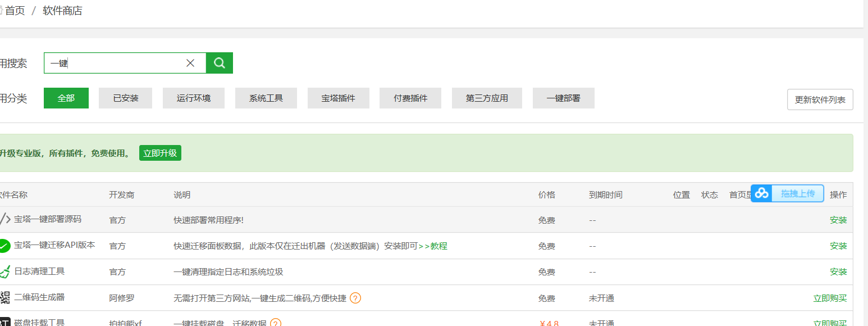Open the 系统工具 category
The image size is (868, 326).
pyautogui.click(x=266, y=98)
